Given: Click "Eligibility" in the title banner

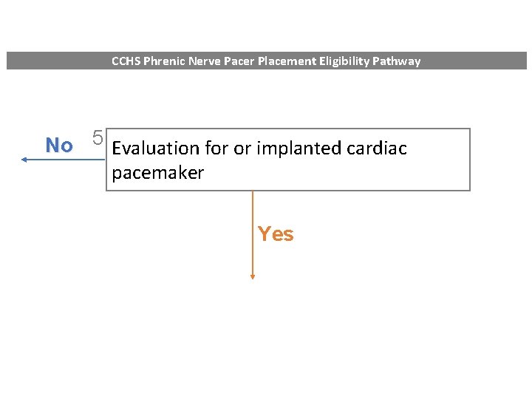Looking at the screenshot, I should [347, 61].
